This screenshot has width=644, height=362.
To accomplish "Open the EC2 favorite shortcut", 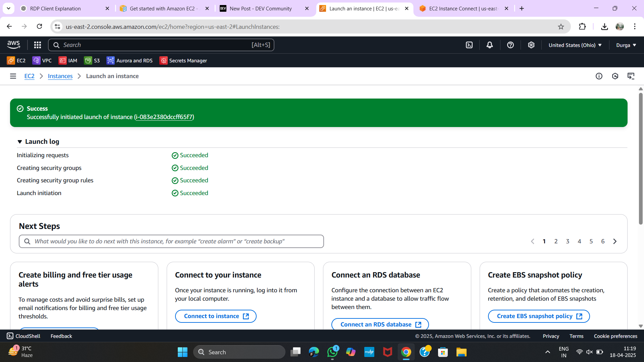I will coord(16,60).
